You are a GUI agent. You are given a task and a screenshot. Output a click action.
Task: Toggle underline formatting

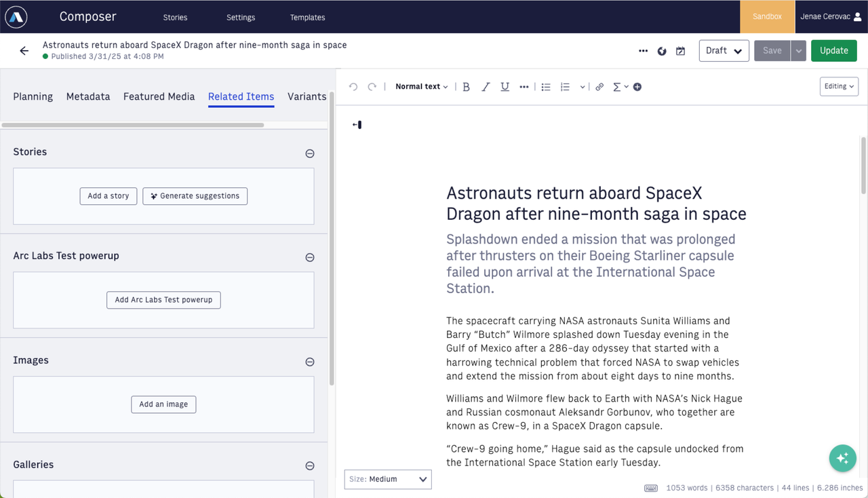click(x=505, y=87)
